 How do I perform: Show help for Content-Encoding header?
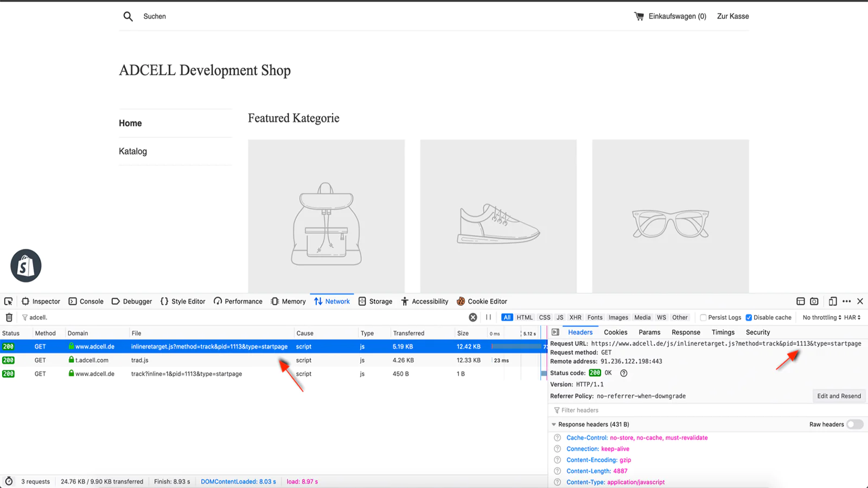pyautogui.click(x=557, y=460)
